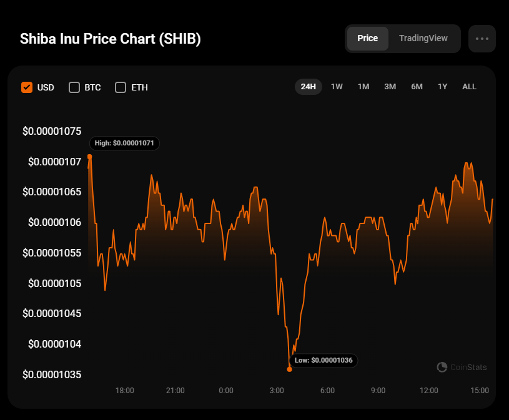This screenshot has width=509, height=420.
Task: Click the Shiba Inu Price Chart heading
Action: (x=111, y=39)
